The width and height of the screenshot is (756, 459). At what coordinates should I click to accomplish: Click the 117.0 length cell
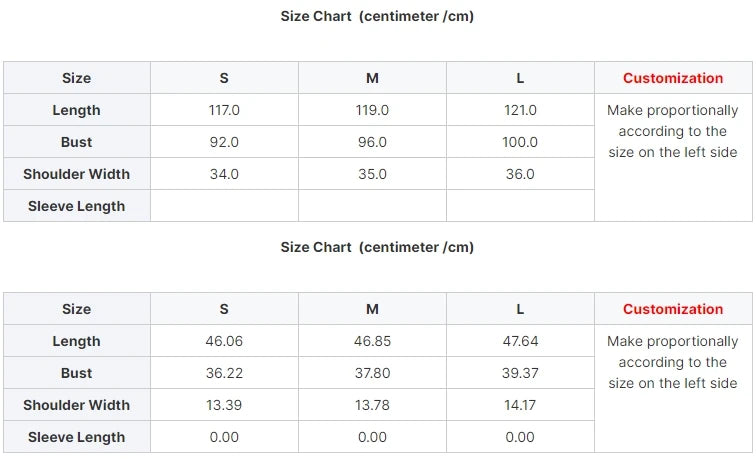[224, 110]
